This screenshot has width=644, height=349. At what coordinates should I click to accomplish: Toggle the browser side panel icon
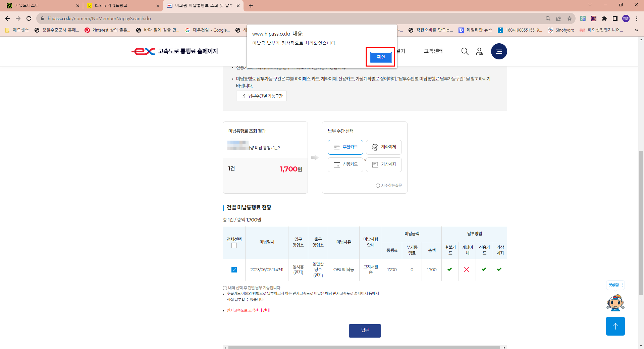coord(615,18)
